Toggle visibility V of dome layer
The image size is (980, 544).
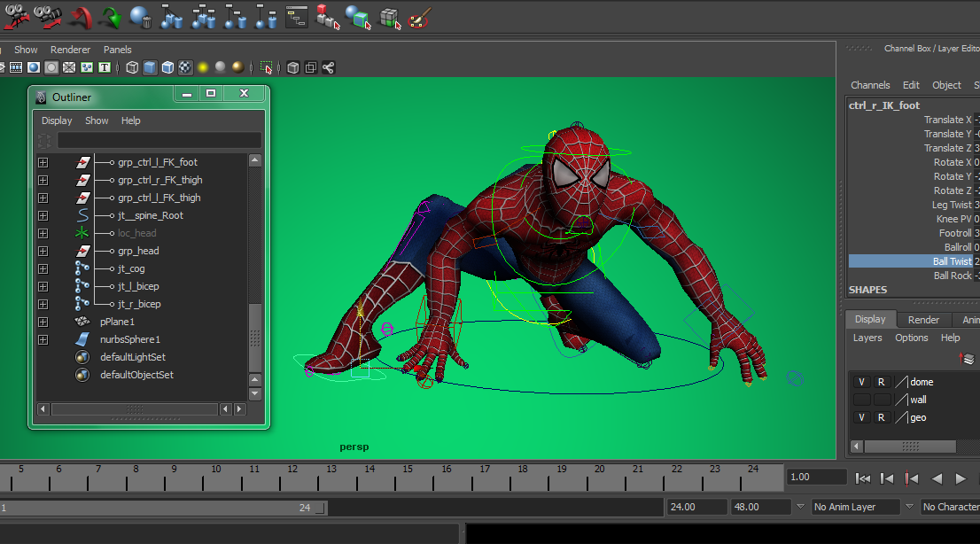(x=862, y=382)
